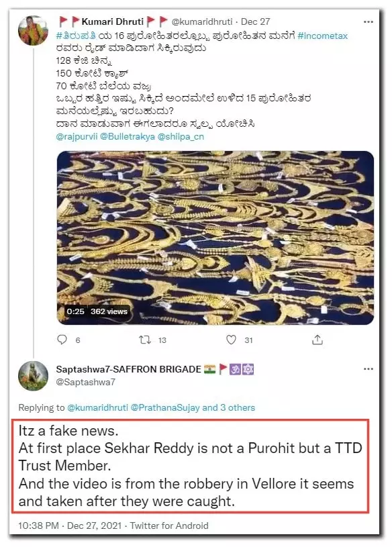Viewport: 392px width, 547px height.
Task: Retweet Kumari Dhruti's tweet
Action: (145, 340)
